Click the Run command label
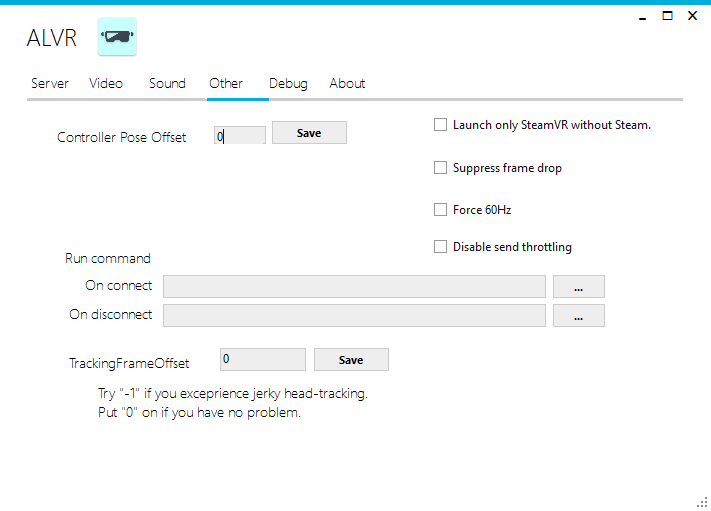 pyautogui.click(x=108, y=258)
